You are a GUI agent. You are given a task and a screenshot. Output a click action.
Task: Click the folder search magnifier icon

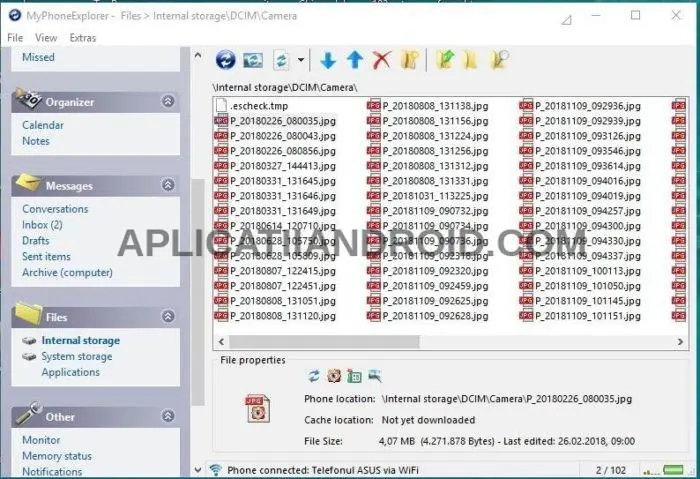500,60
